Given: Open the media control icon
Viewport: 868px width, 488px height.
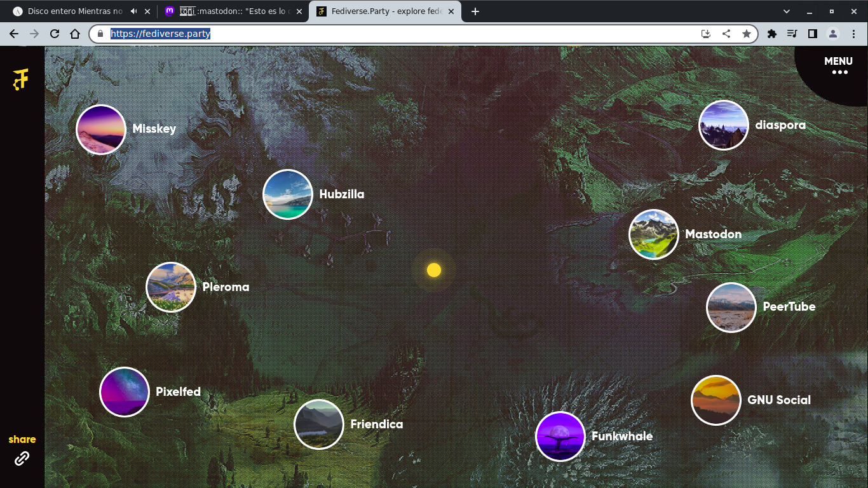Looking at the screenshot, I should coord(792,34).
